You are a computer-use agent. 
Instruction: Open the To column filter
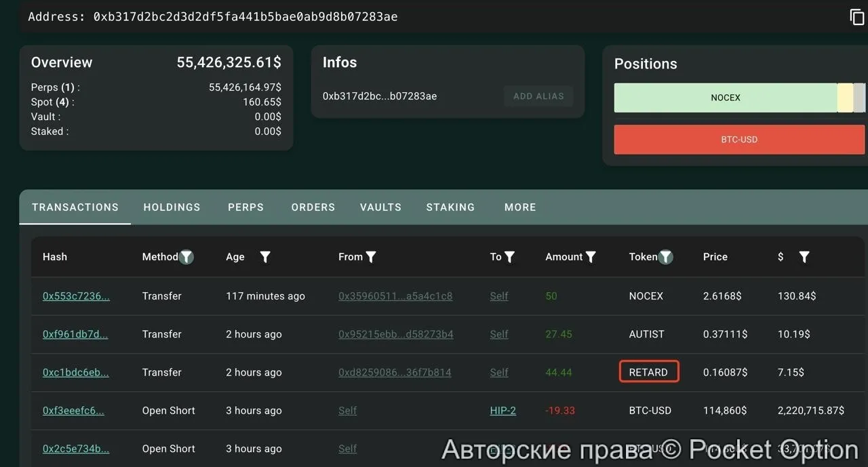pyautogui.click(x=513, y=257)
